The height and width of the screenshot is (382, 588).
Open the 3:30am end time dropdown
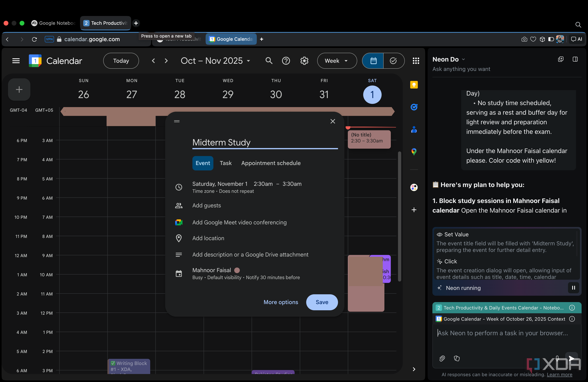point(292,184)
